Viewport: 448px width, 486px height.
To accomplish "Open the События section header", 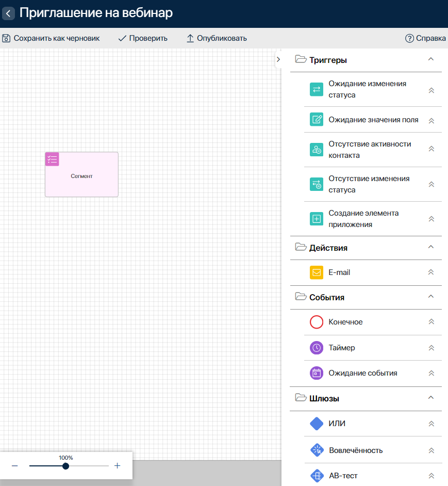I will (366, 297).
